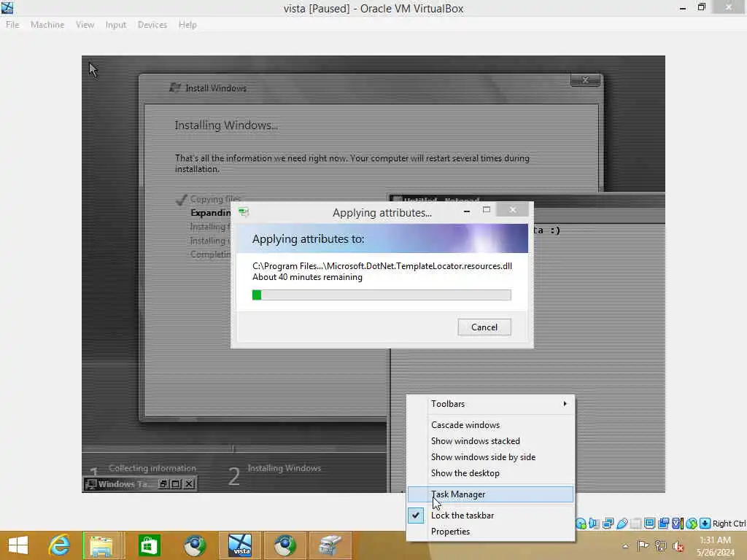Maximize the Applying attributes dialog

[x=487, y=210]
